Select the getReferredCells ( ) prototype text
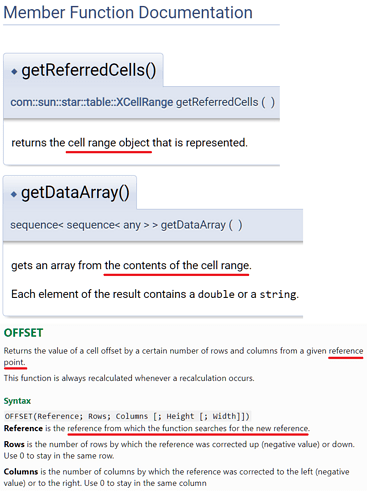The image size is (367, 500). pos(225,102)
